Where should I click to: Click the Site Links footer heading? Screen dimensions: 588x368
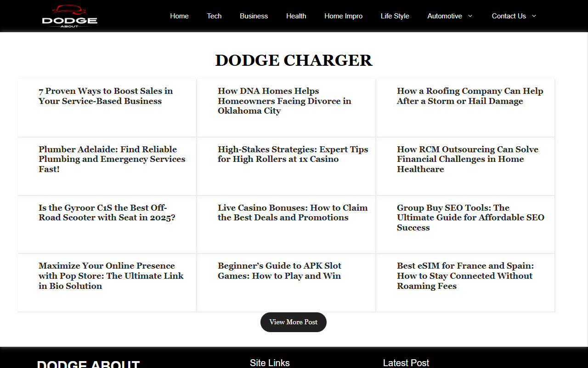(270, 363)
